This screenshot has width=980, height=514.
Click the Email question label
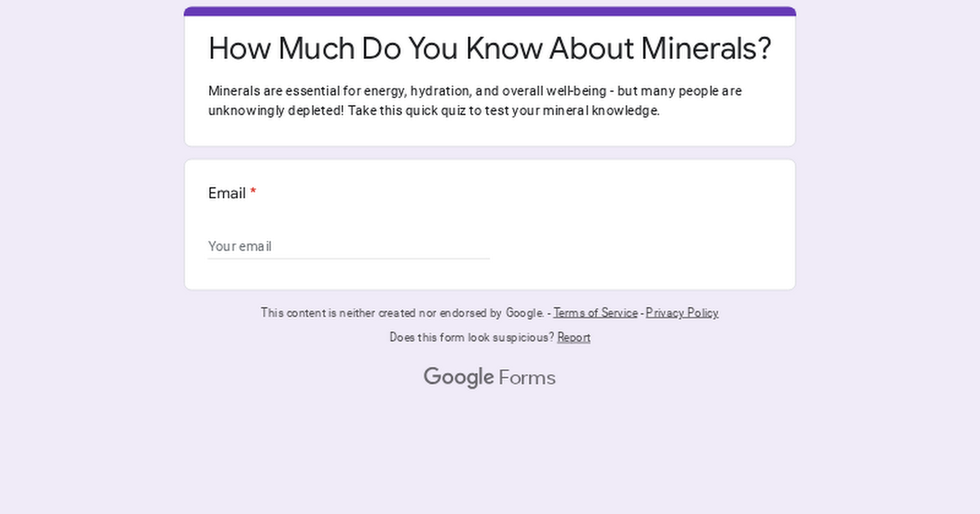[x=225, y=193]
